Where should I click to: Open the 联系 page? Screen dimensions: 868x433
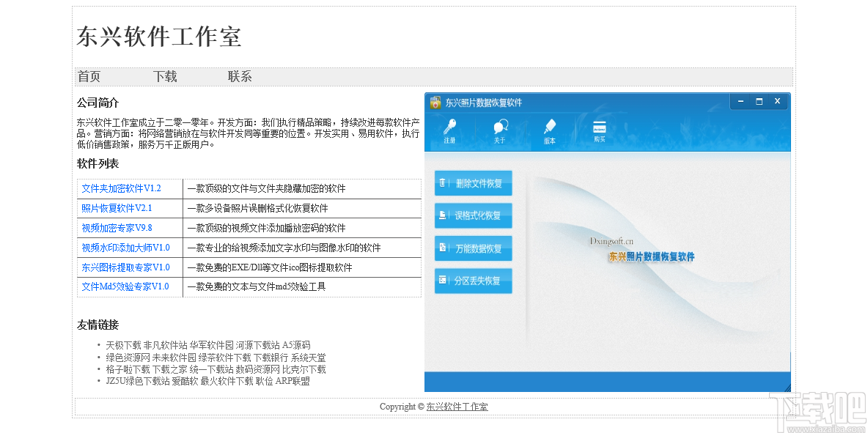click(x=239, y=76)
